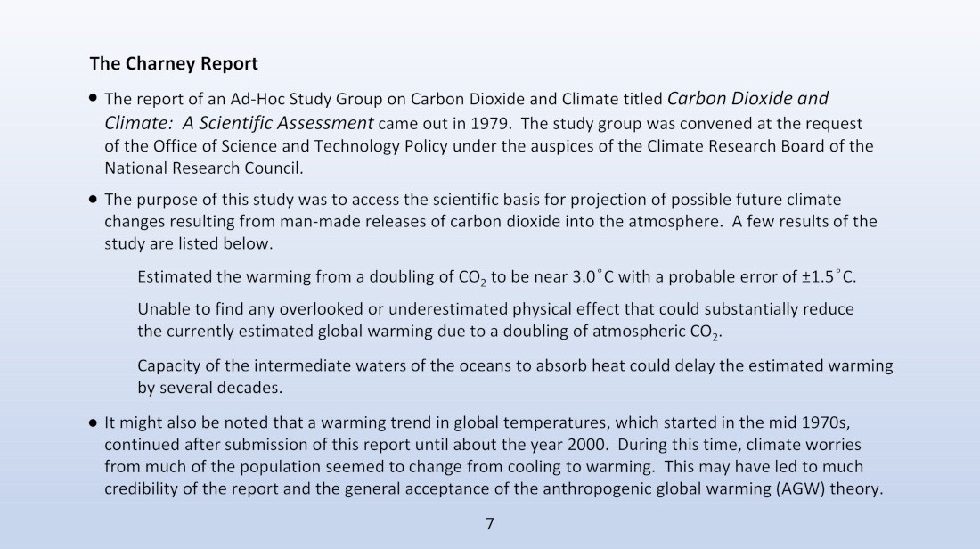This screenshot has height=549, width=980.
Task: Click the ±1.5°C error value
Action: (829, 276)
